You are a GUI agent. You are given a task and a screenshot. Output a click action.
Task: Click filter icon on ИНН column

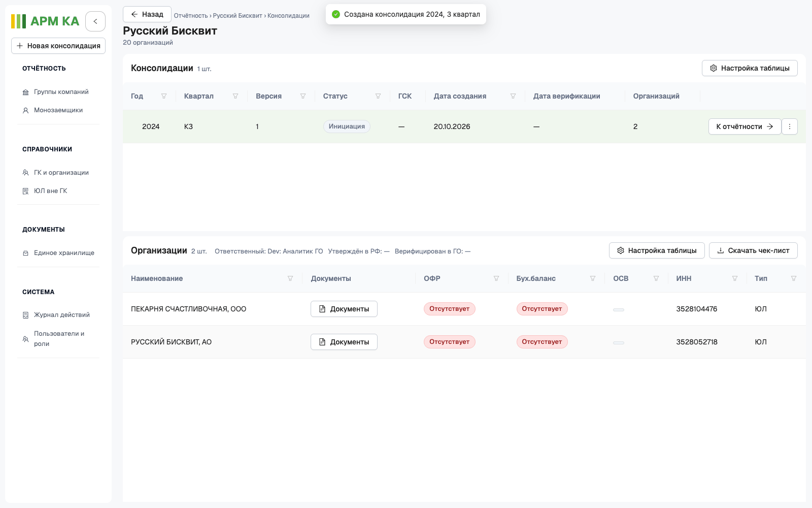point(735,278)
